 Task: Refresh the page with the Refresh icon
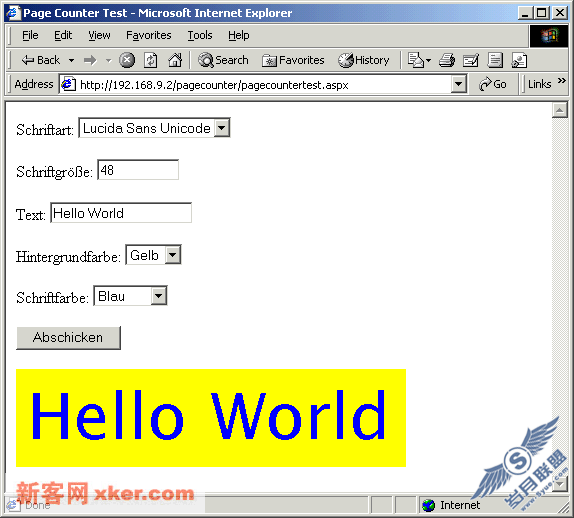(x=150, y=60)
